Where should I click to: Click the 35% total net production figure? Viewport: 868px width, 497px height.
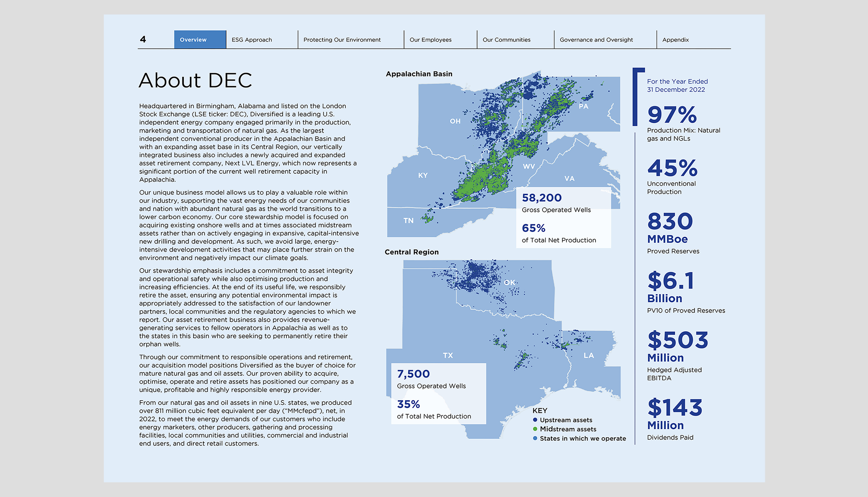(x=409, y=405)
